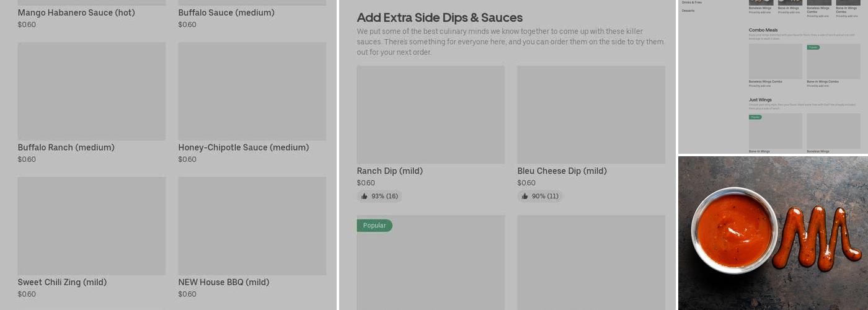Click thumbs-up icon on Ranch Dip rating
The width and height of the screenshot is (868, 310).
[x=365, y=197]
